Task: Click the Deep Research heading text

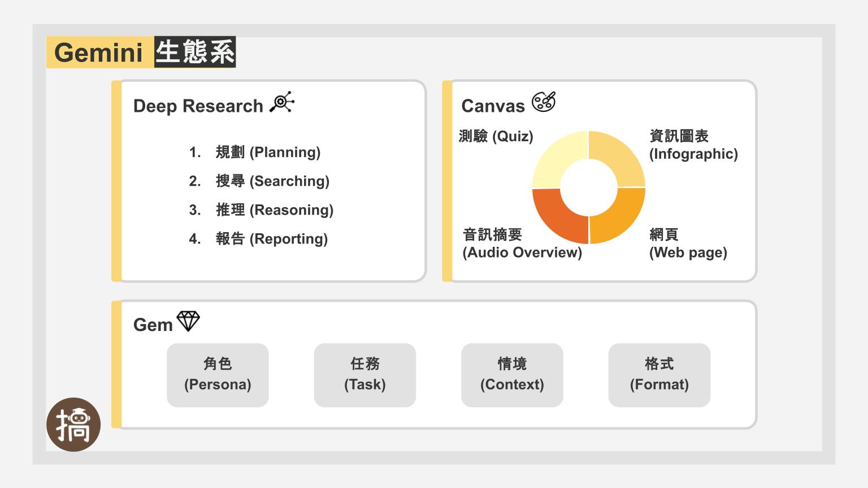Action: click(198, 106)
